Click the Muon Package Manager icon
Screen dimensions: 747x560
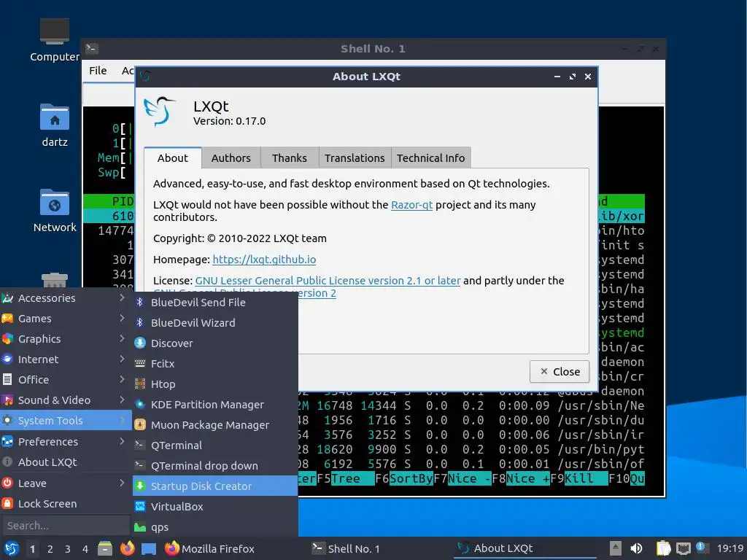point(139,425)
